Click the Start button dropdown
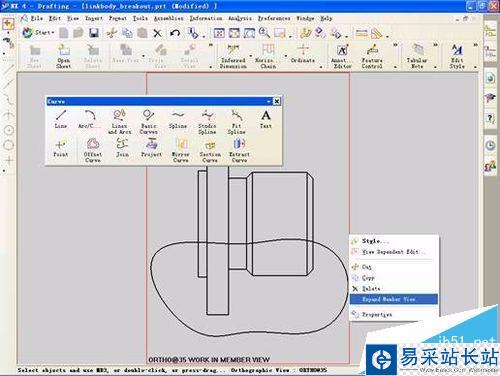 point(38,32)
